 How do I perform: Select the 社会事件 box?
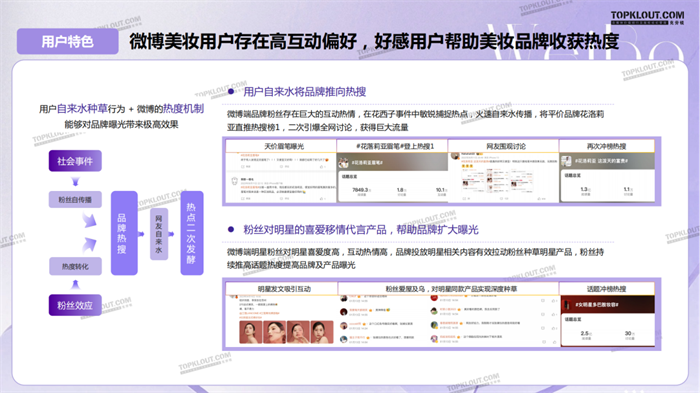[x=75, y=161]
